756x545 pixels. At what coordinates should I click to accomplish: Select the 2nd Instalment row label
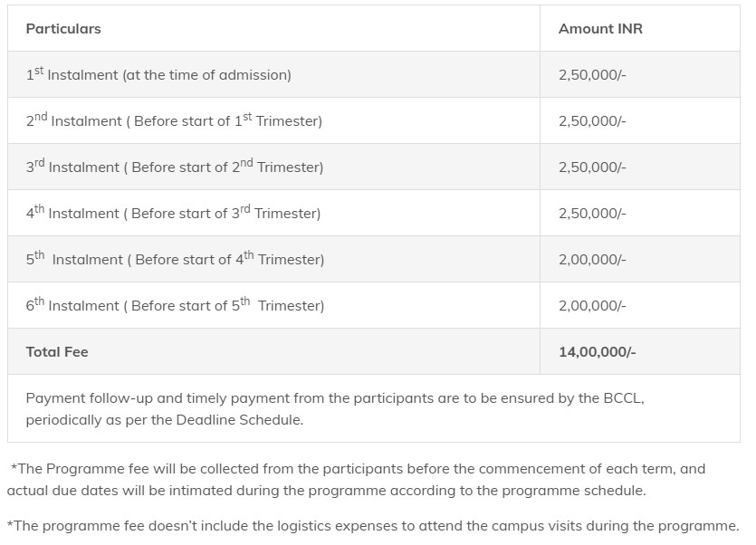(x=174, y=120)
